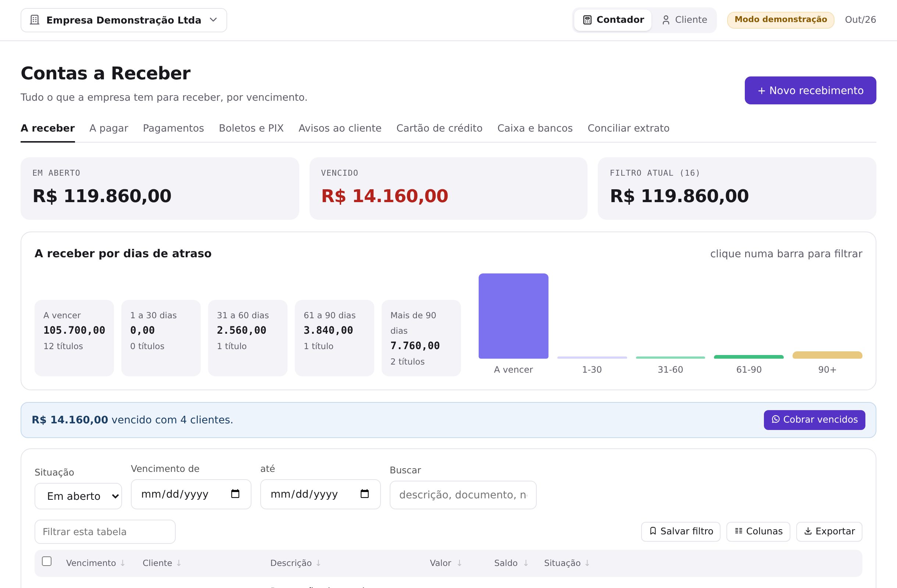The image size is (897, 588).
Task: Click the WhatsApp icon in Cobrar vencidos
Action: click(x=776, y=419)
